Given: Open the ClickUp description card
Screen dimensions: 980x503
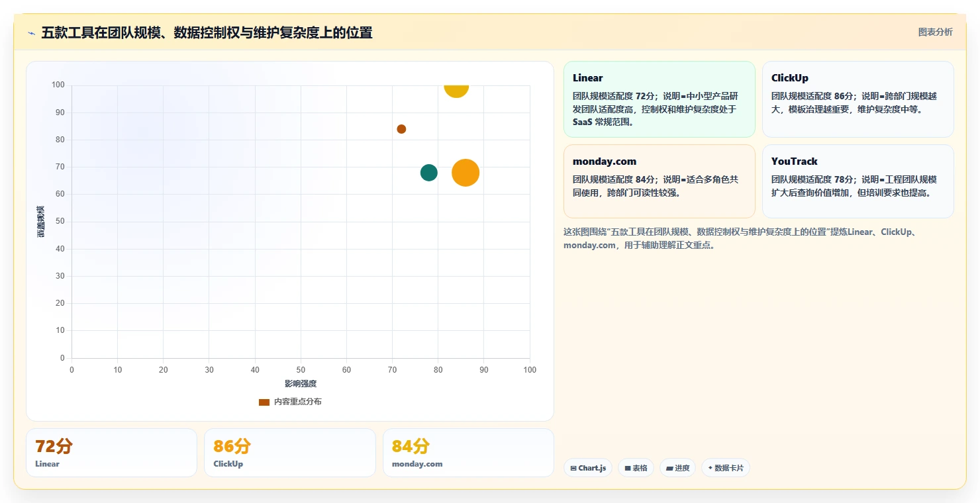Looking at the screenshot, I should coord(858,99).
